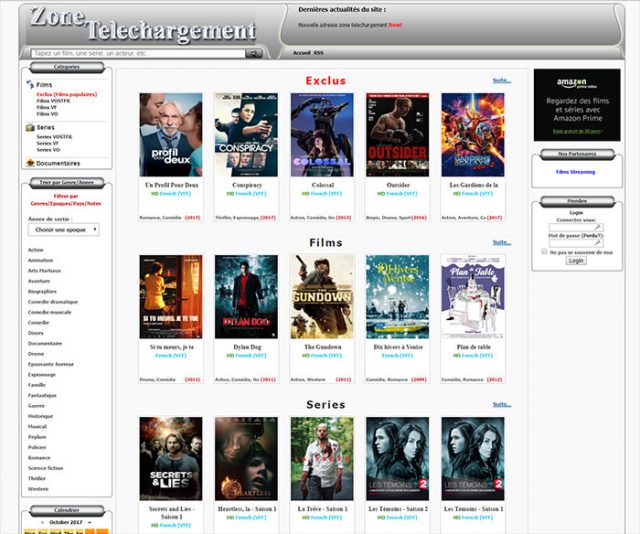Click Suite link next to Films
Viewport: 640px width, 534px height.
pos(502,243)
